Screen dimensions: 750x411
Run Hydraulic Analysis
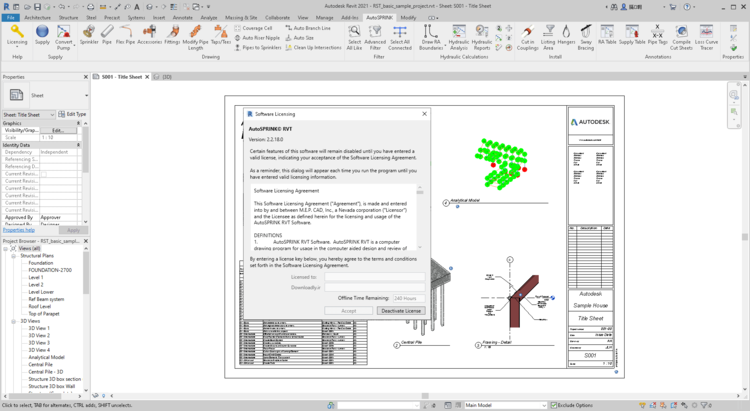458,36
